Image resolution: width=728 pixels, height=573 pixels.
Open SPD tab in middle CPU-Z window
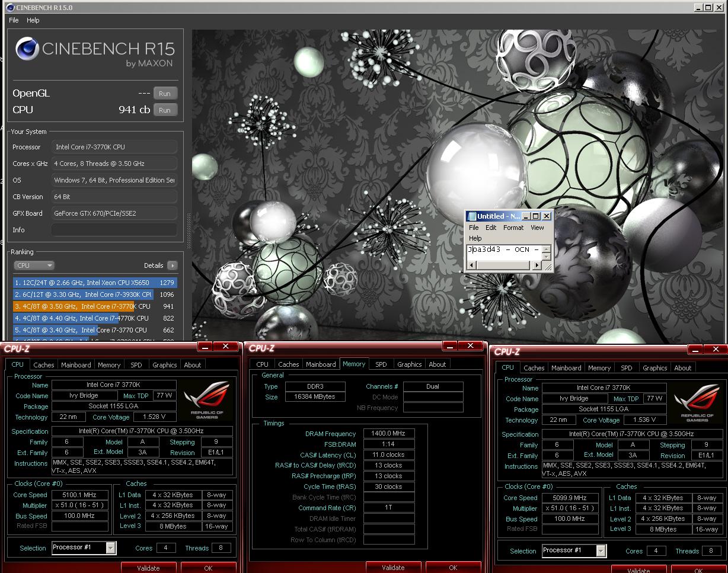[x=381, y=364]
